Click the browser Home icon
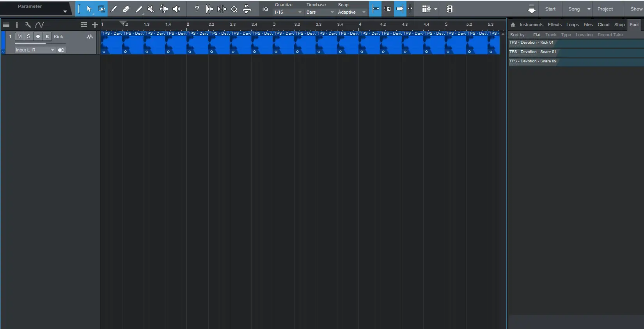This screenshot has width=644, height=329. click(x=513, y=25)
